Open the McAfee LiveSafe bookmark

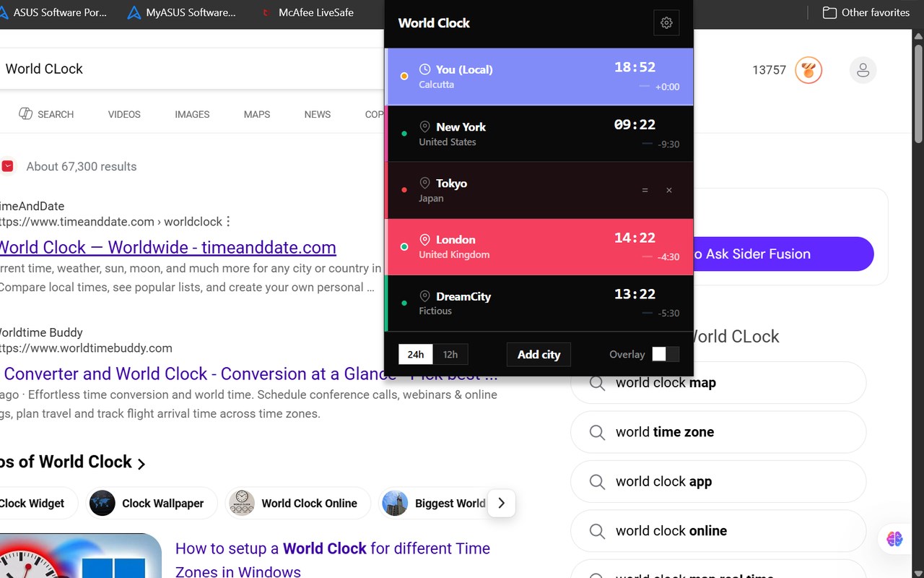308,12
